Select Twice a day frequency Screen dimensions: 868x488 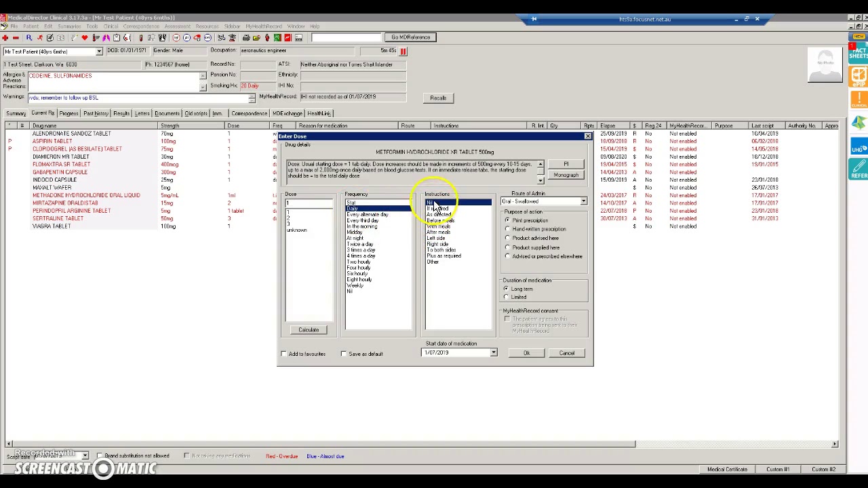point(360,244)
